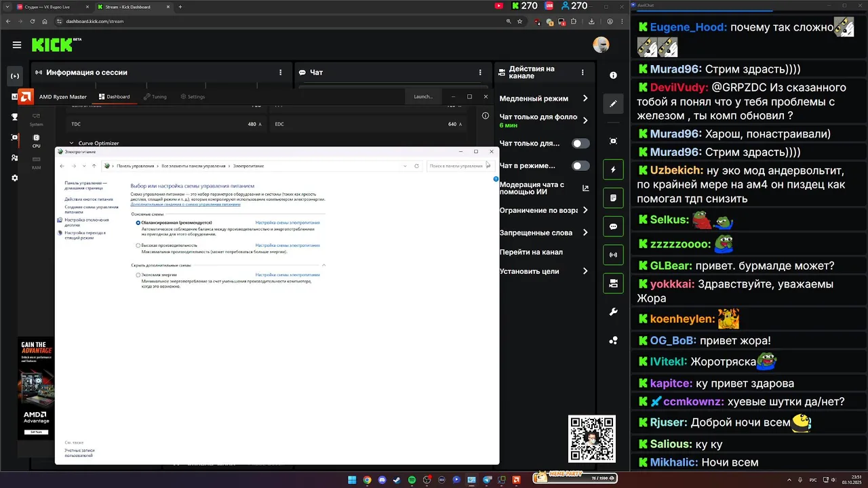Image resolution: width=868 pixels, height=488 pixels.
Task: Open Control Panel help question icon
Action: point(496,180)
